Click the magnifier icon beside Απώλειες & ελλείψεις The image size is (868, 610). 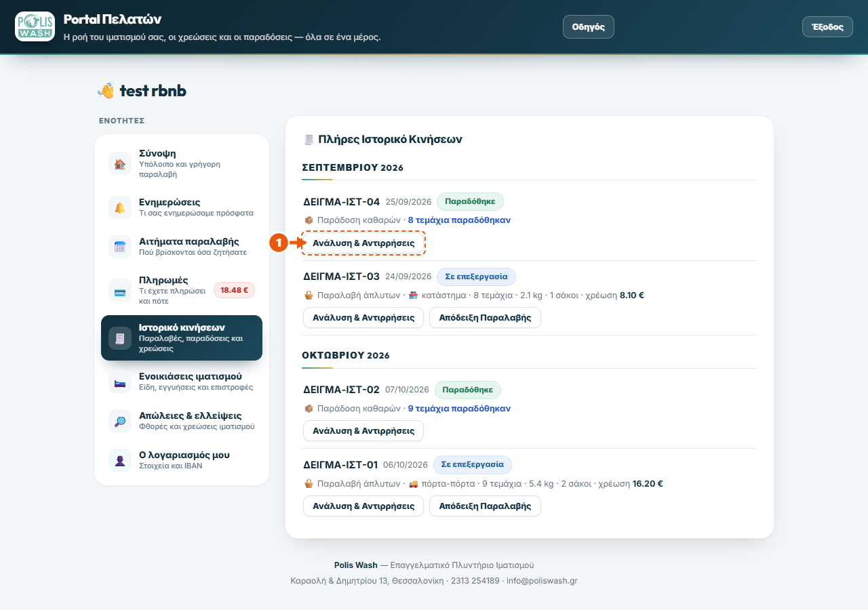pos(120,421)
